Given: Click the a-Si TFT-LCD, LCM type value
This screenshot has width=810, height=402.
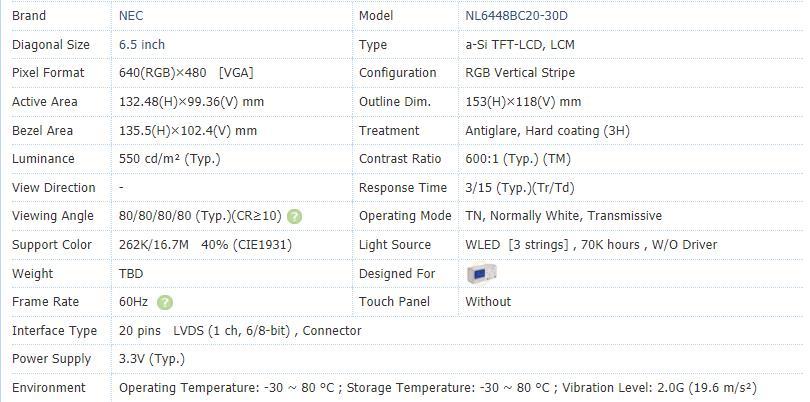Looking at the screenshot, I should pyautogui.click(x=520, y=44).
